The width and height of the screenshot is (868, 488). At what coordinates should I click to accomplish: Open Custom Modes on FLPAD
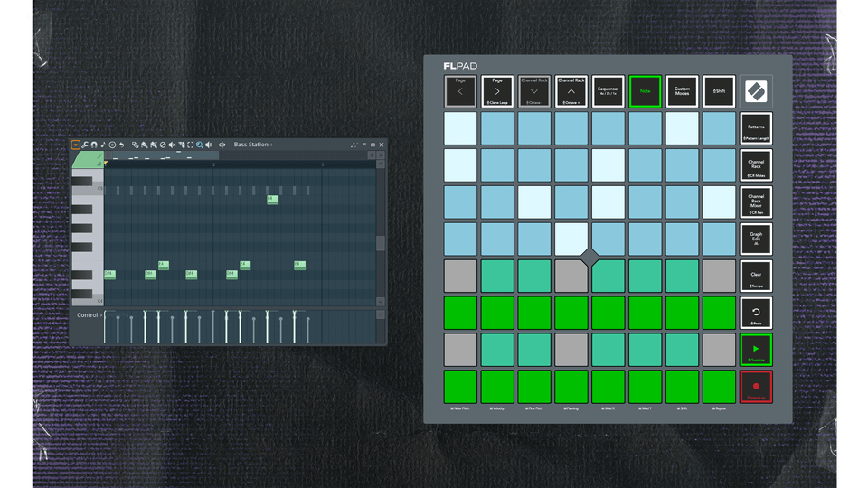click(x=682, y=91)
